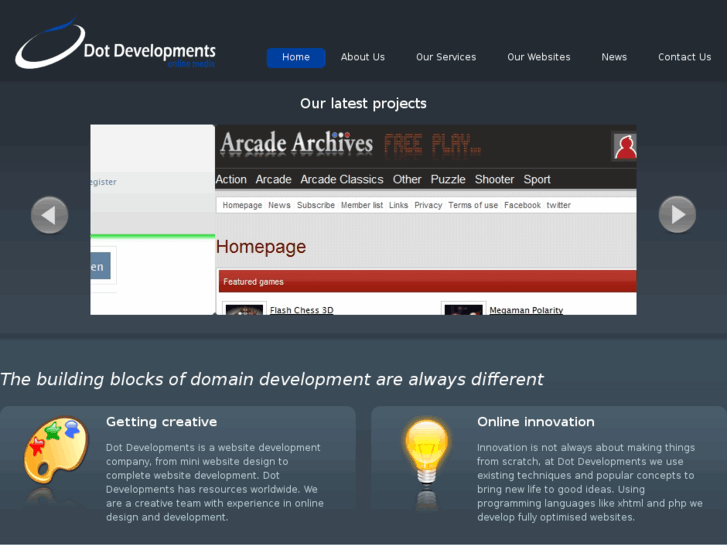Screen dimensions: 727x545
Task: Advance to next project with right arrow
Action: coord(677,214)
